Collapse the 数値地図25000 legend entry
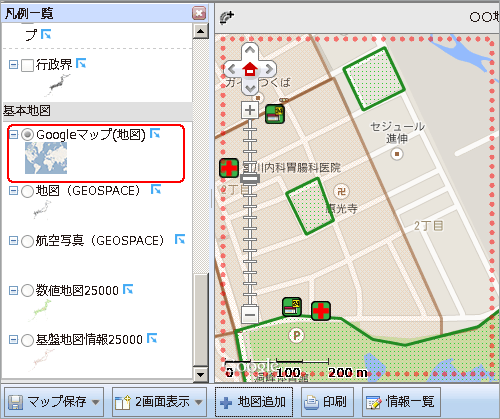The height and width of the screenshot is (419, 500). click(13, 290)
